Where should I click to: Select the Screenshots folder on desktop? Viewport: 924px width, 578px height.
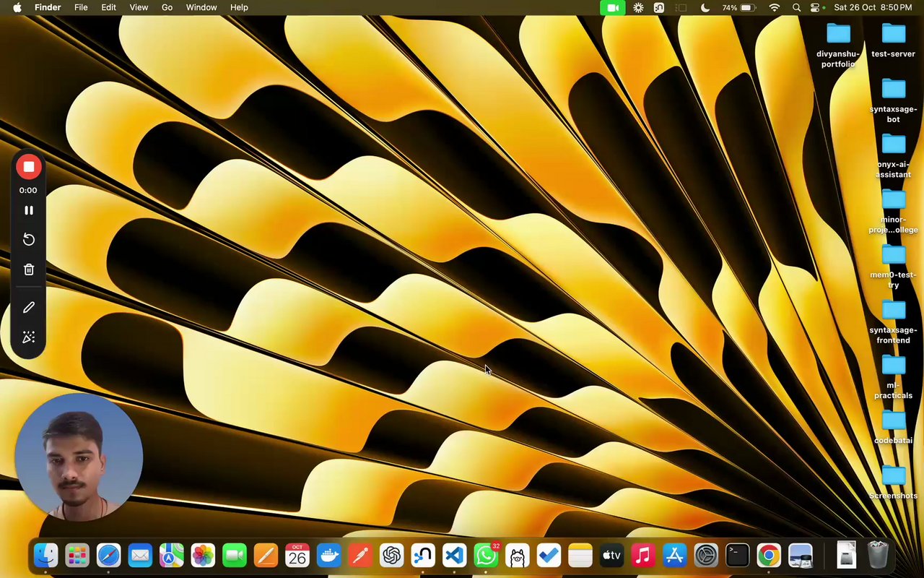click(893, 483)
